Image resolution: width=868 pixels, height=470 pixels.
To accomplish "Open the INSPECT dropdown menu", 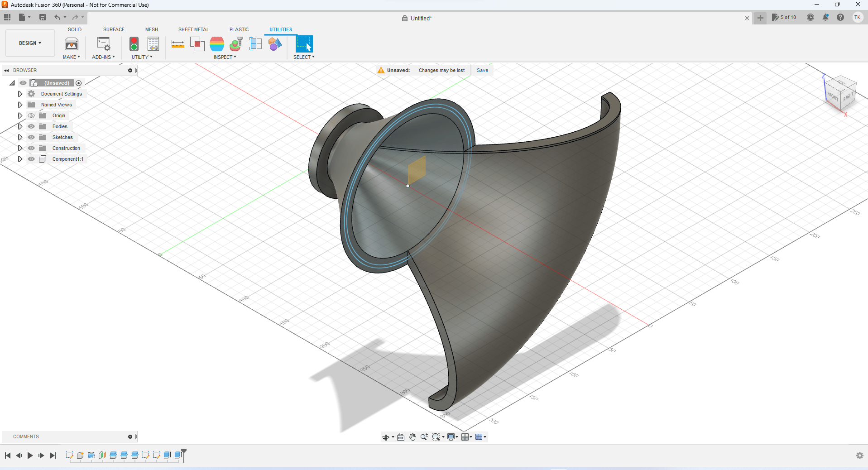I will click(225, 57).
